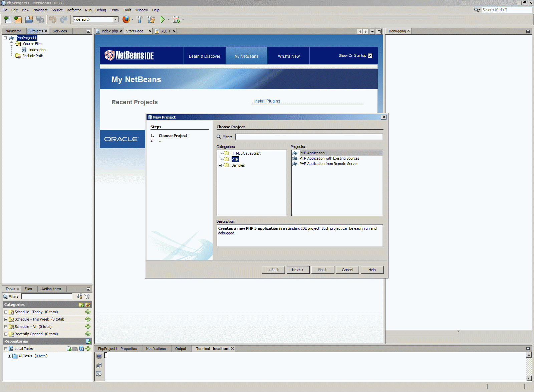Click Create Task icon for Local Tasks
This screenshot has height=392, width=534.
[x=69, y=349]
